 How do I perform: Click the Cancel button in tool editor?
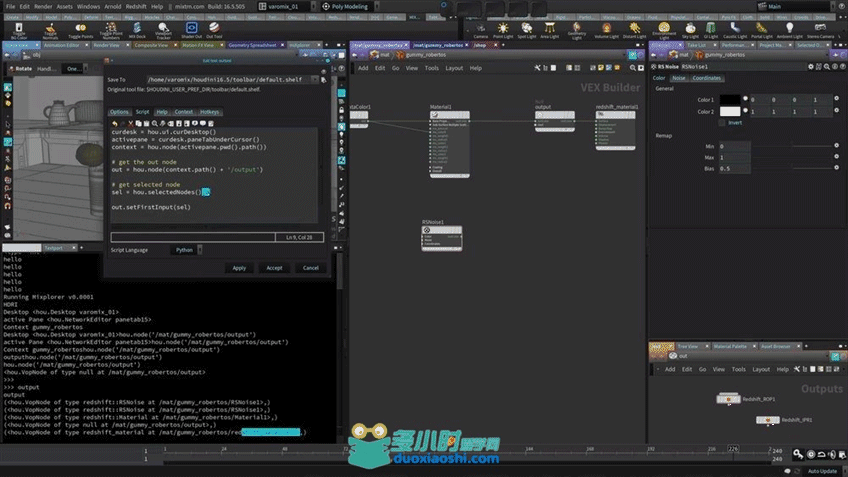click(x=310, y=268)
